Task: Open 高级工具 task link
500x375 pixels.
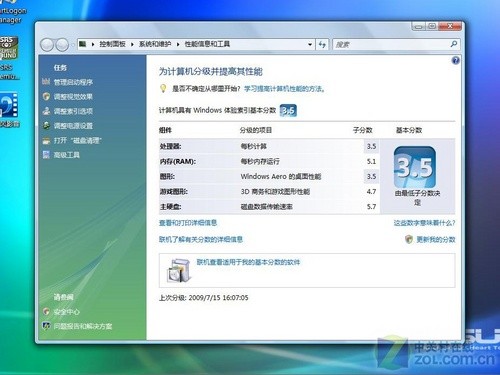Action: pyautogui.click(x=67, y=155)
